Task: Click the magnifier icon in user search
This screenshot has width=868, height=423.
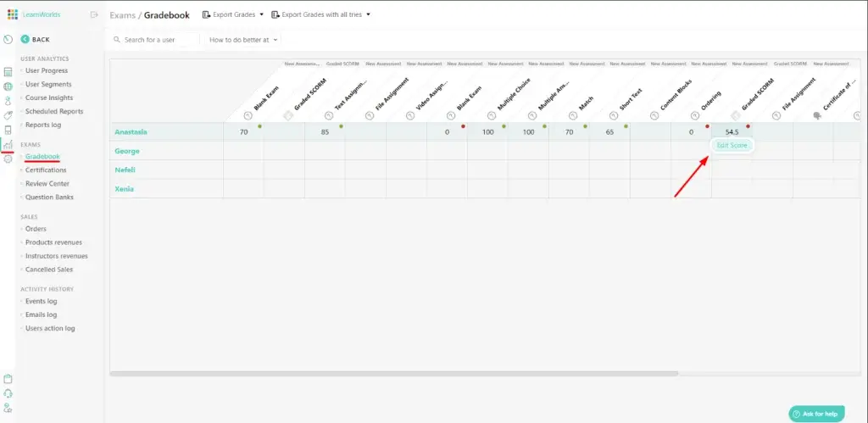Action: click(x=117, y=40)
